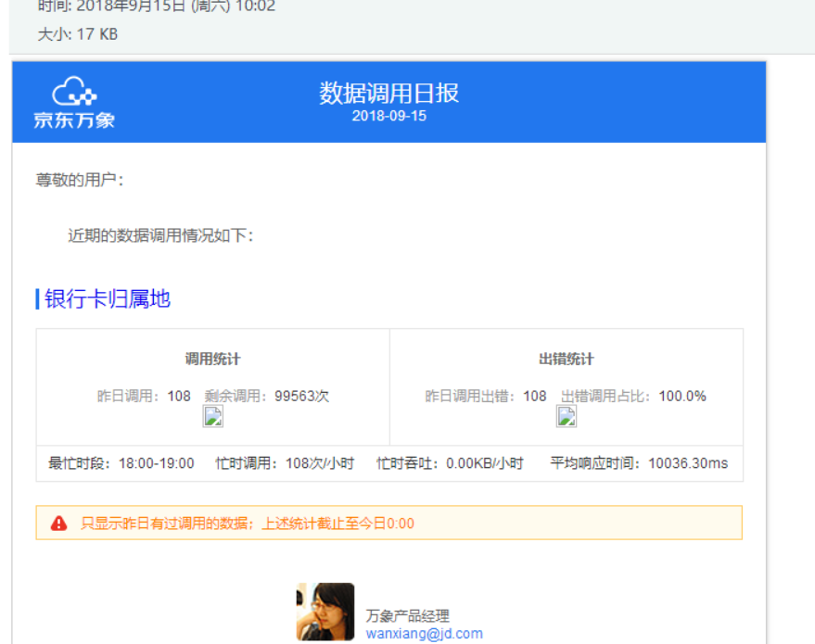815x644 pixels.
Task: Click the 出错统计 column header
Action: coord(567,359)
